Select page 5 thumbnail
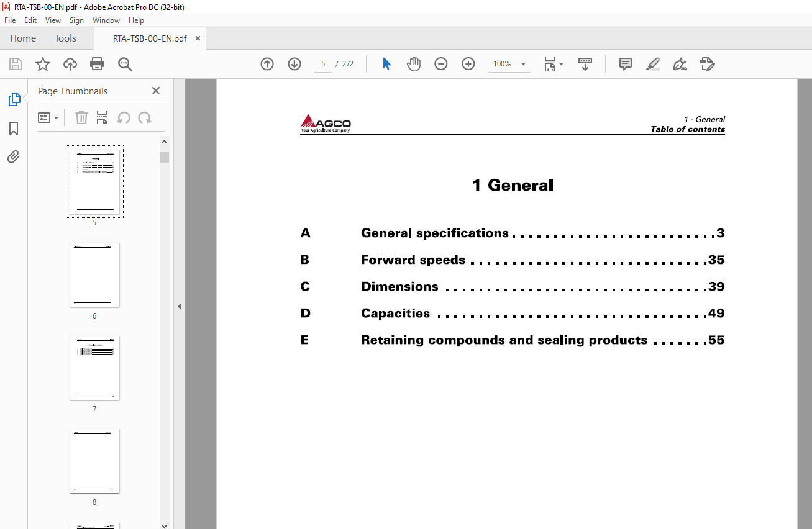The image size is (812, 529). 94,181
